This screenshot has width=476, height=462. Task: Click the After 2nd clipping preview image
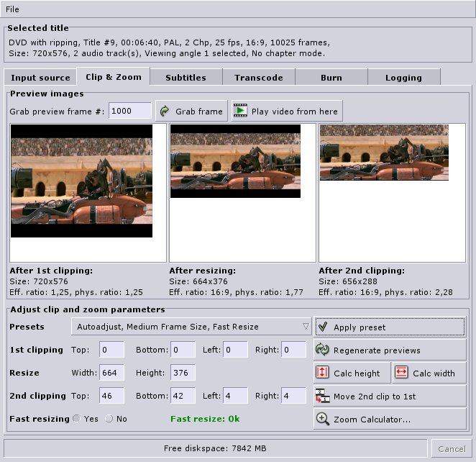(x=384, y=153)
